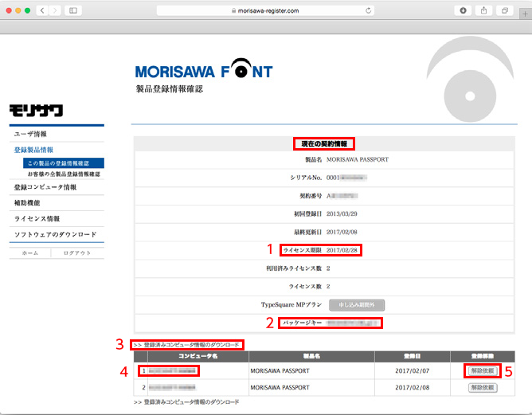The image size is (532, 415).
Task: Open ライセンス情報 from the sidebar
Action: [37, 218]
